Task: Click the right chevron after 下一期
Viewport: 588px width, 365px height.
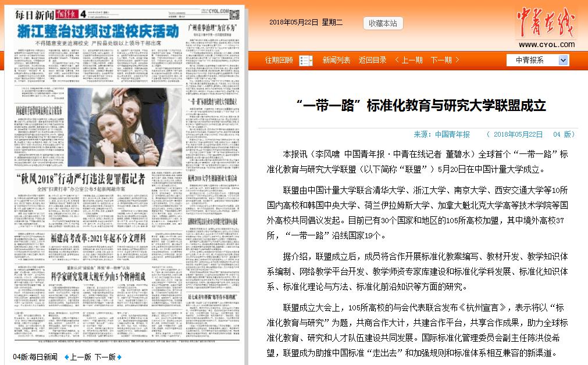Action: (457, 60)
